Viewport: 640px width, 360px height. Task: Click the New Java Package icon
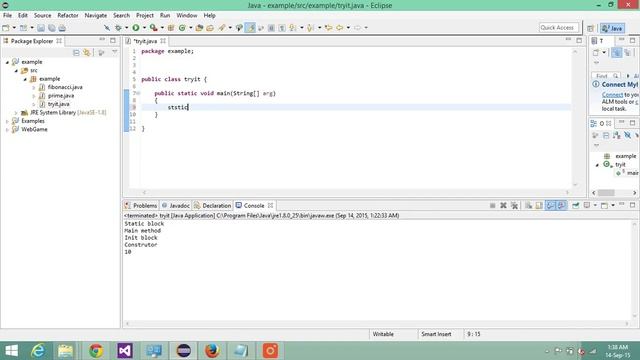click(x=171, y=28)
